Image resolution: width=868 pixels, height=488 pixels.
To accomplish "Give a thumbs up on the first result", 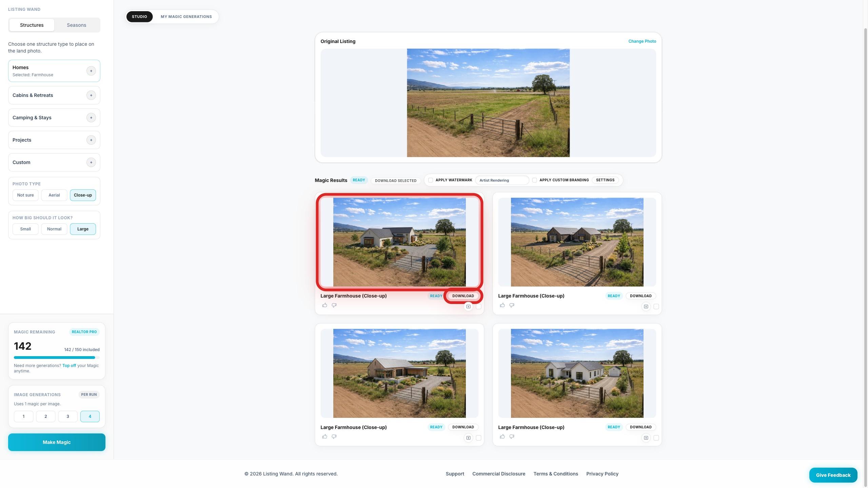I will point(325,305).
